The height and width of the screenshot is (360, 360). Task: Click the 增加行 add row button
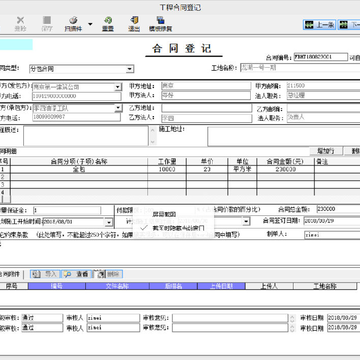point(326,151)
